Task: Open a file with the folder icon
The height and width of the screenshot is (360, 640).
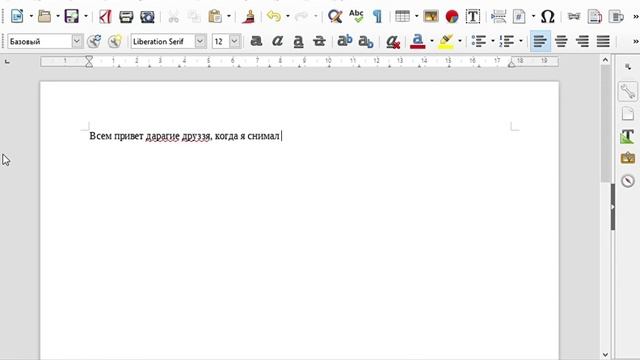Action: tap(44, 16)
